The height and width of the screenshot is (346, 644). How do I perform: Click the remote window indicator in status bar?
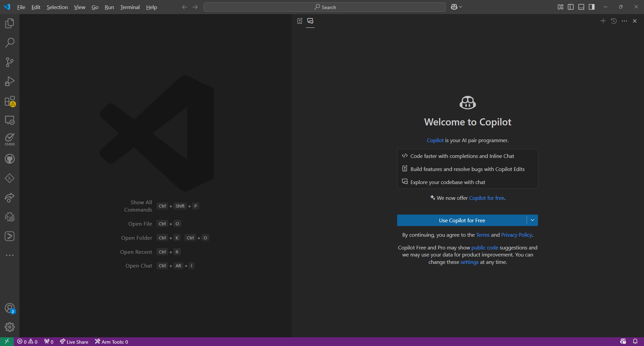pyautogui.click(x=7, y=342)
